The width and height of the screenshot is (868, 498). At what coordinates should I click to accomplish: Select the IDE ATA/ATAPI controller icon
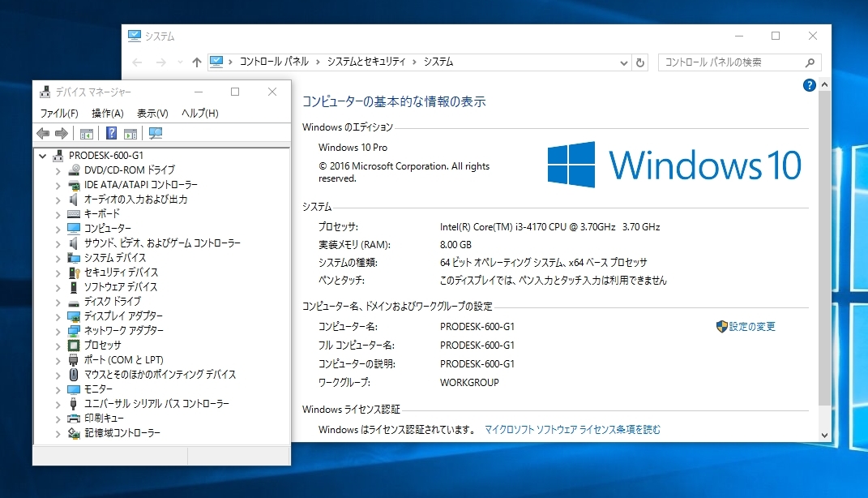[74, 184]
